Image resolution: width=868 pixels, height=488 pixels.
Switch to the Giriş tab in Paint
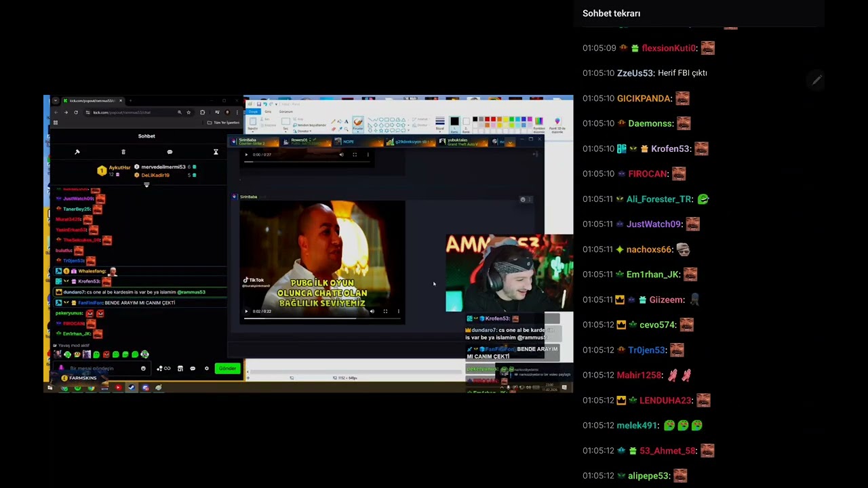point(268,111)
